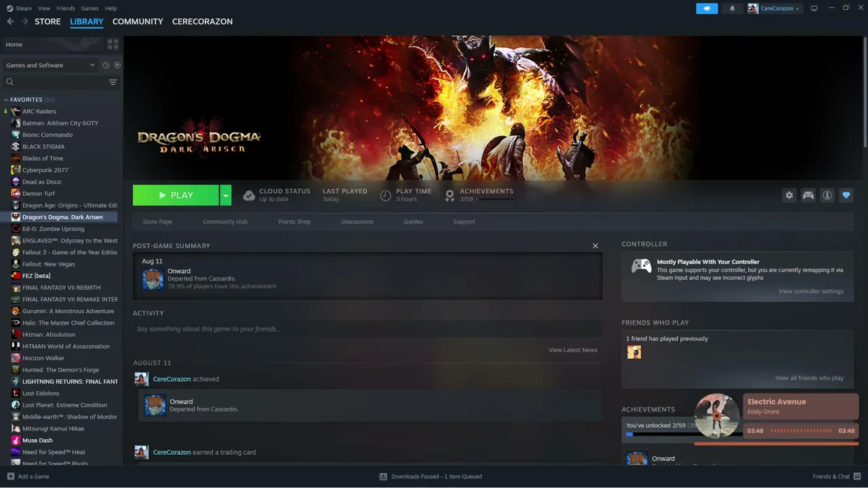Open game settings gear icon
Viewport: 868px width, 488px height.
pos(789,195)
